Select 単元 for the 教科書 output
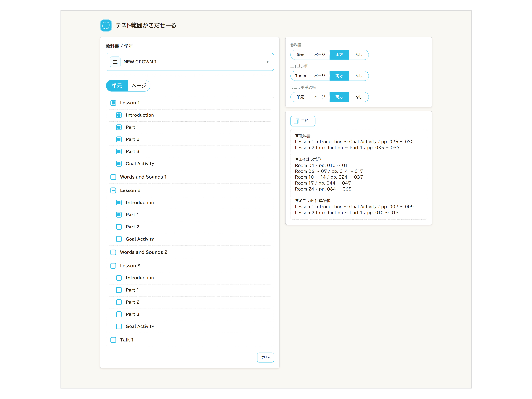532x399 pixels. click(x=300, y=55)
